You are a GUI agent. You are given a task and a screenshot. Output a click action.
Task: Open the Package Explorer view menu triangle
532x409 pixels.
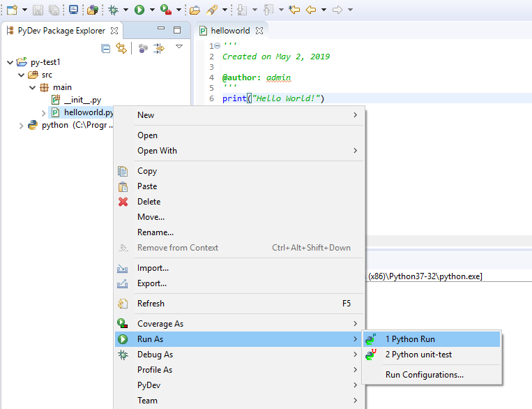(x=179, y=47)
